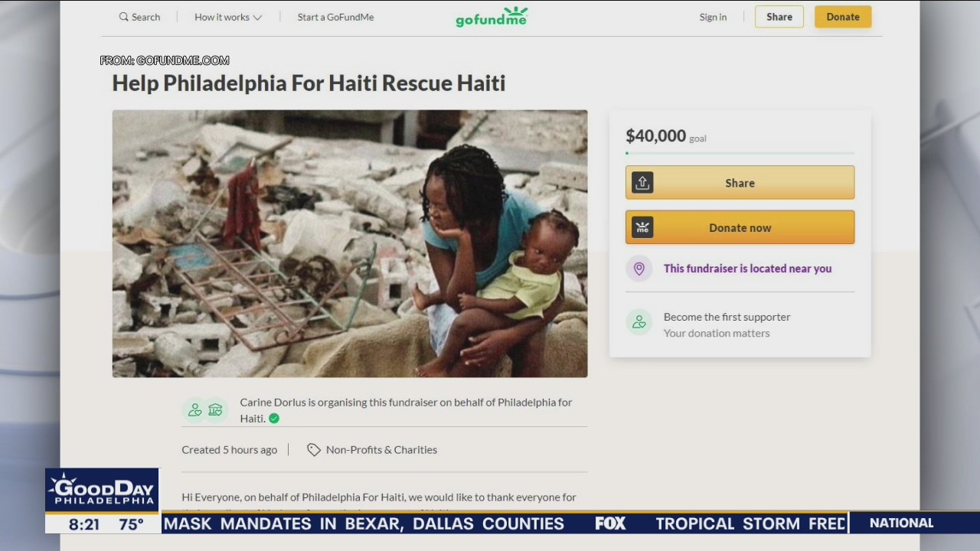
Task: Click the first supporter heart icon
Action: tap(639, 322)
